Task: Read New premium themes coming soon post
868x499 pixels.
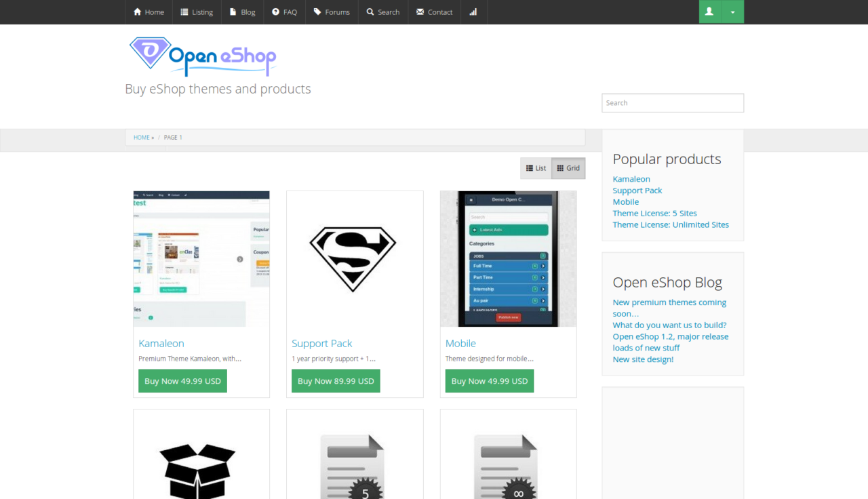Action: click(669, 308)
